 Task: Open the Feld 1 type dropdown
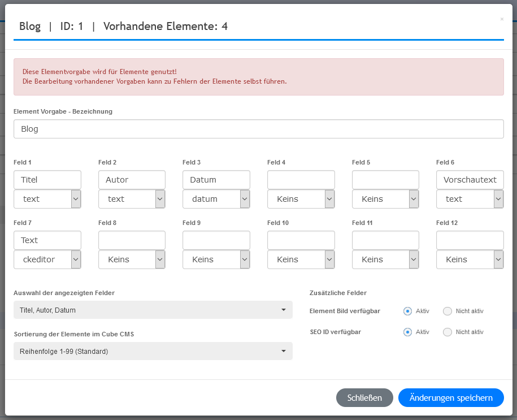click(x=47, y=199)
